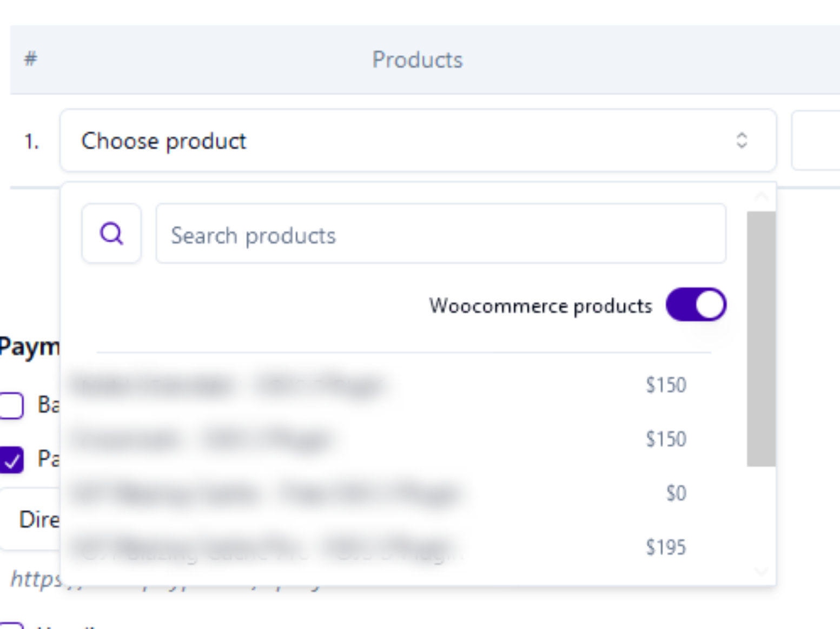This screenshot has width=840, height=629.
Task: Click inside the Search products field
Action: point(441,234)
